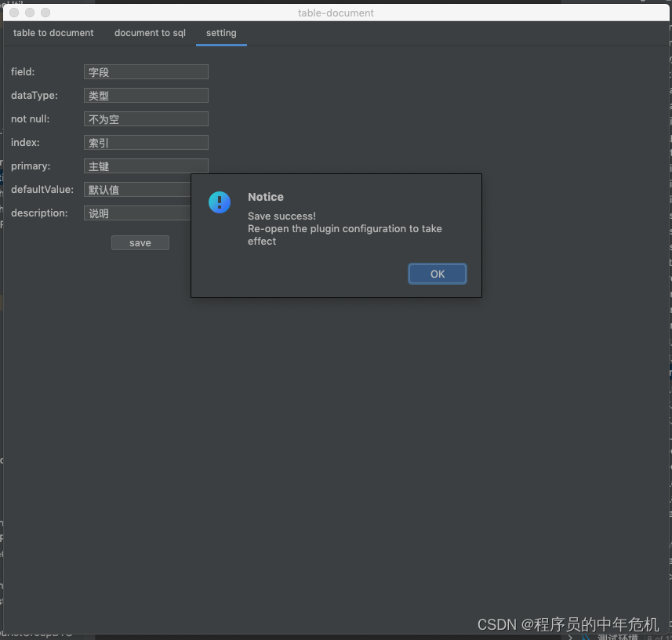Focus the defaultValue input containing 默认值
This screenshot has width=672, height=640.
point(137,190)
